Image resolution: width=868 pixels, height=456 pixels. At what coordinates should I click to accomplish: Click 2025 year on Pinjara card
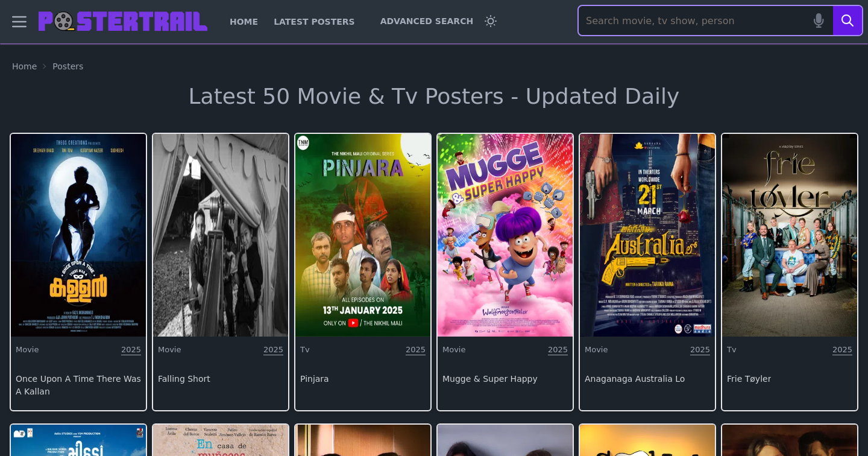click(x=415, y=350)
